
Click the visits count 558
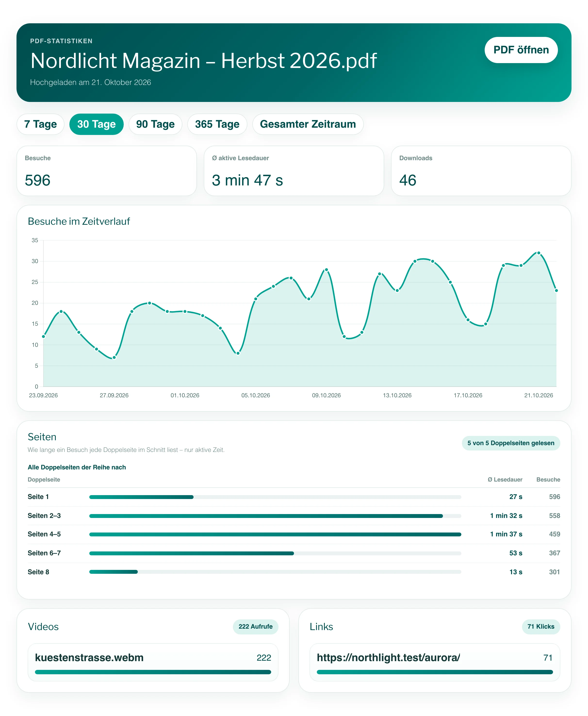click(x=555, y=515)
